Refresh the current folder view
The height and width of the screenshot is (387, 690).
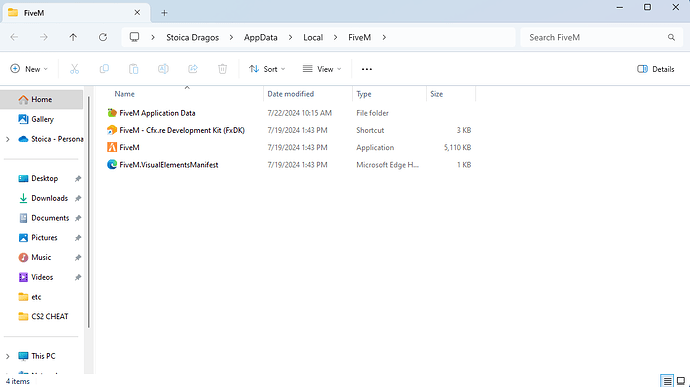point(103,37)
